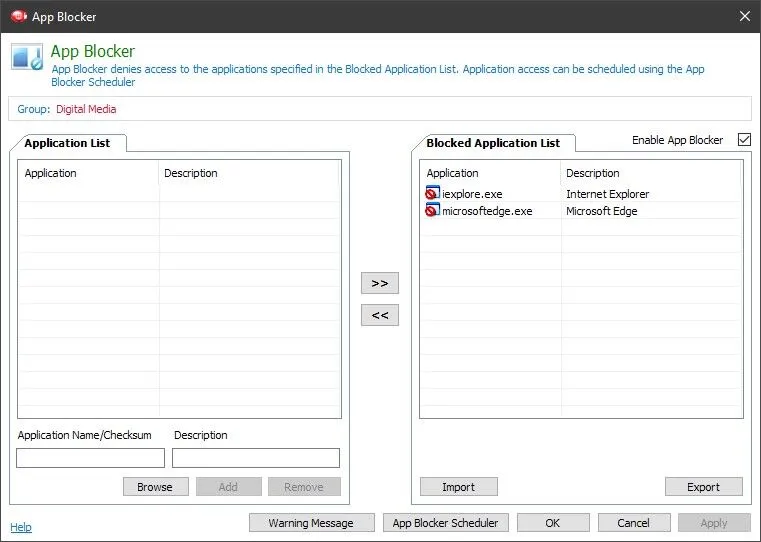The height and width of the screenshot is (542, 761).
Task: Toggle the Enable App Blocker checkbox
Action: point(744,140)
